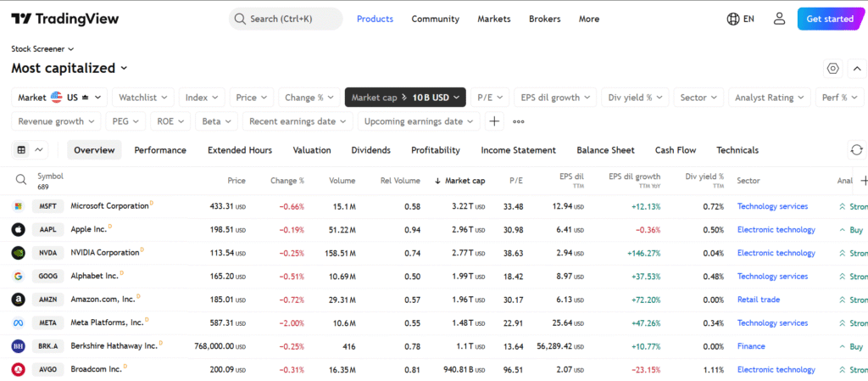Open the Sector filter dropdown
The height and width of the screenshot is (381, 868).
pos(698,98)
